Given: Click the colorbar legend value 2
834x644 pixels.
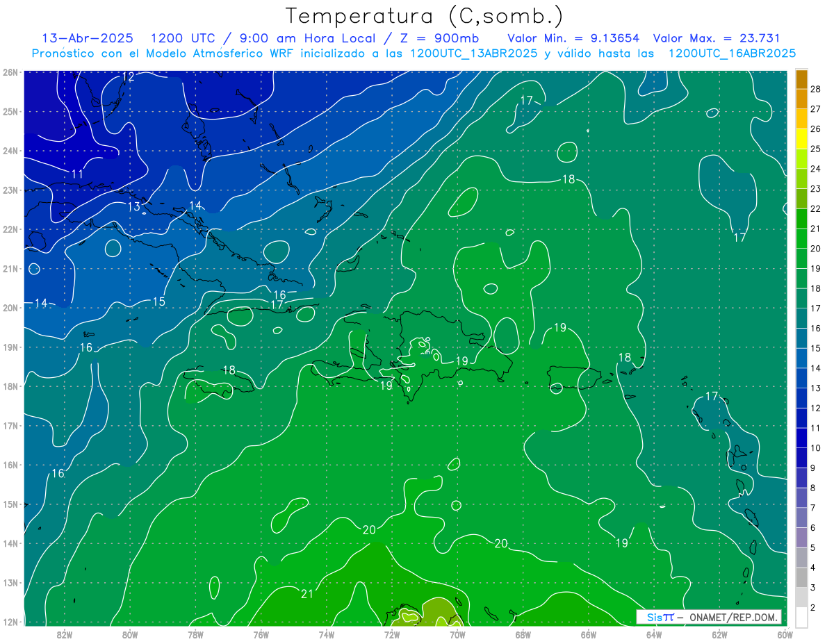Looking at the screenshot, I should click(813, 608).
